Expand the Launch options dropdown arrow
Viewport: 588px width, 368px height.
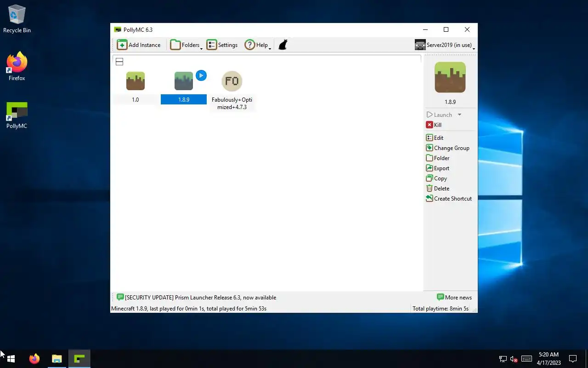pyautogui.click(x=459, y=115)
